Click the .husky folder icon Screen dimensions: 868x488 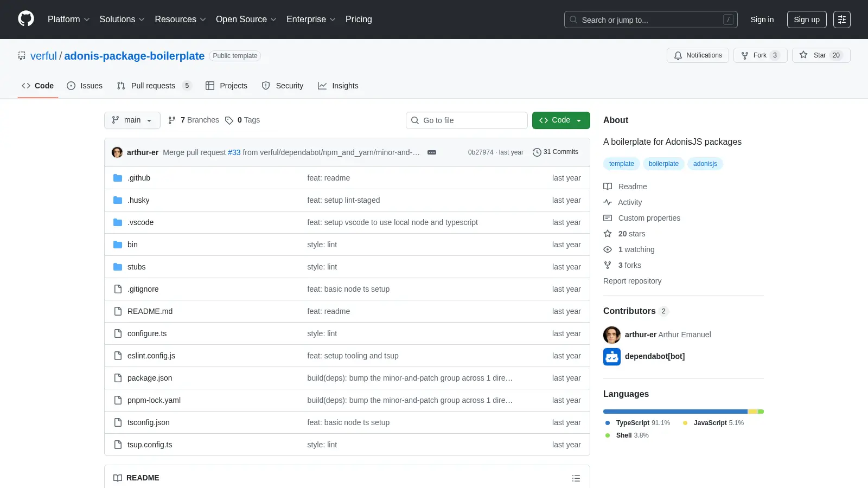[x=118, y=200]
